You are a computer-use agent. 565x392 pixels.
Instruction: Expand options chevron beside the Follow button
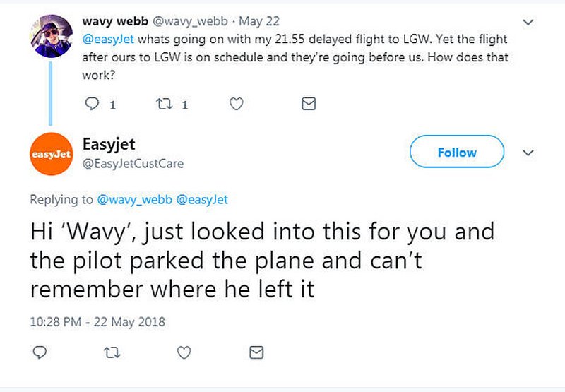(x=528, y=153)
